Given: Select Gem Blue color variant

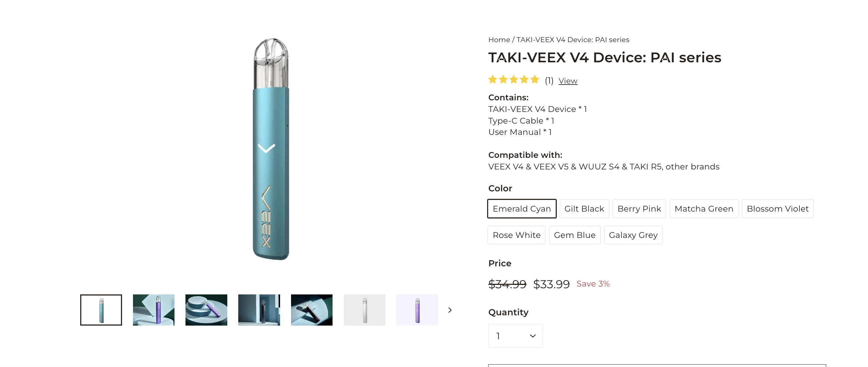Looking at the screenshot, I should [x=575, y=235].
